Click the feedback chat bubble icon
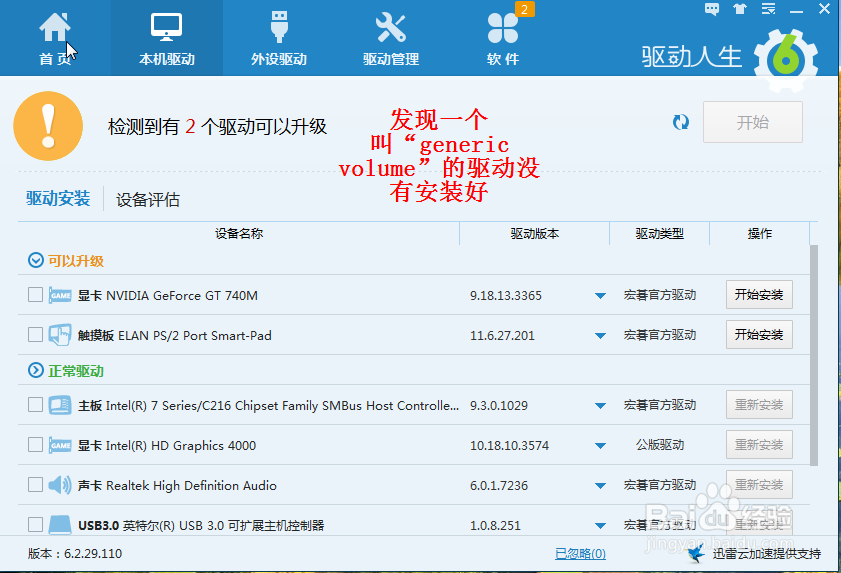 tap(712, 9)
